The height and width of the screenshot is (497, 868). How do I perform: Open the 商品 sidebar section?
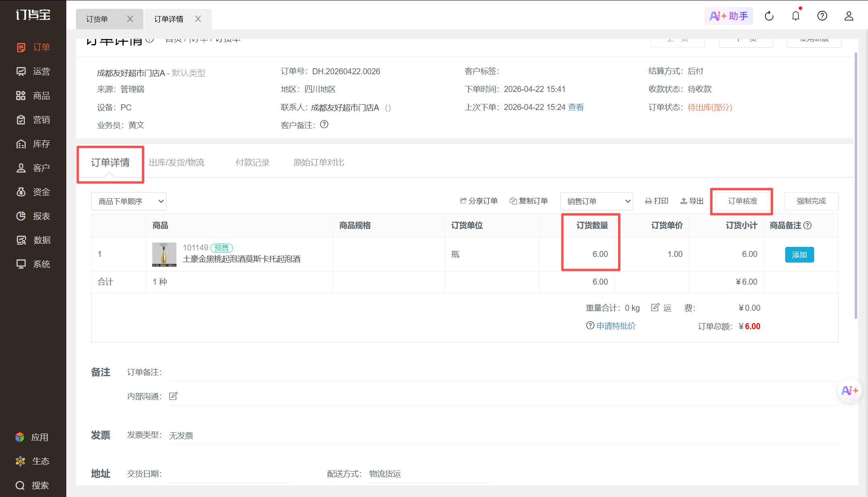33,96
